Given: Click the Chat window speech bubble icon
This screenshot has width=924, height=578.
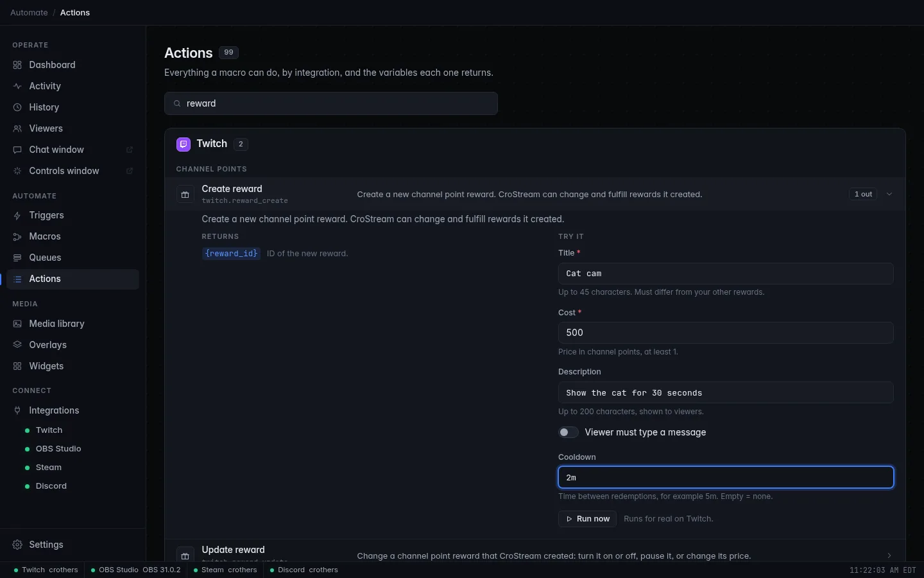Looking at the screenshot, I should coord(17,150).
